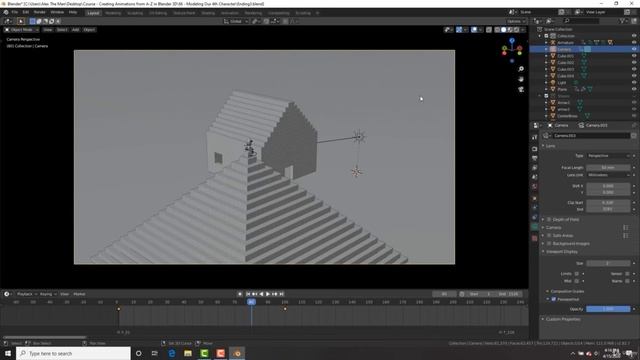Screen dimensions: 640x360
Task: Open the File menu
Action: [15, 12]
